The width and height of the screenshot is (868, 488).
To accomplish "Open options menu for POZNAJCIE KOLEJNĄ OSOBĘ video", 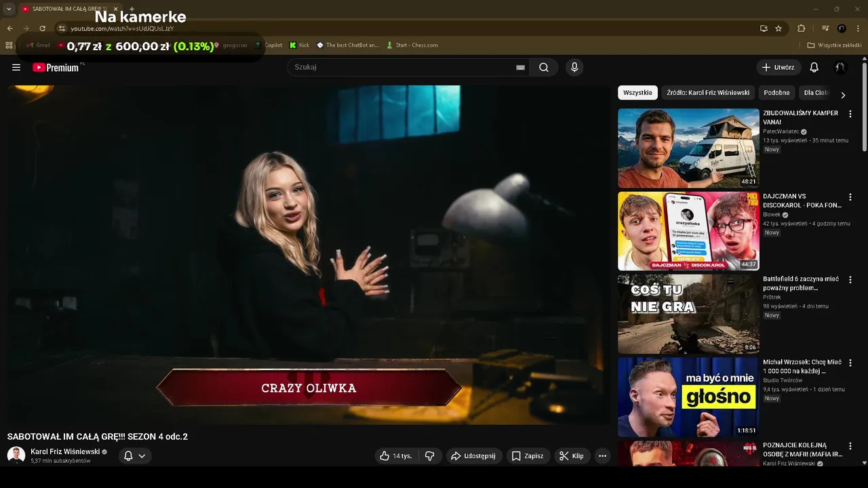I will pyautogui.click(x=850, y=447).
